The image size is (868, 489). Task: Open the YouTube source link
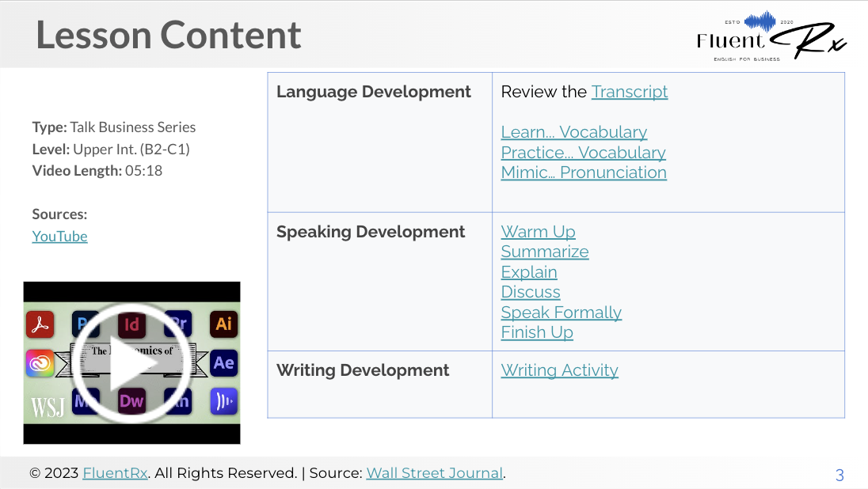pyautogui.click(x=59, y=237)
